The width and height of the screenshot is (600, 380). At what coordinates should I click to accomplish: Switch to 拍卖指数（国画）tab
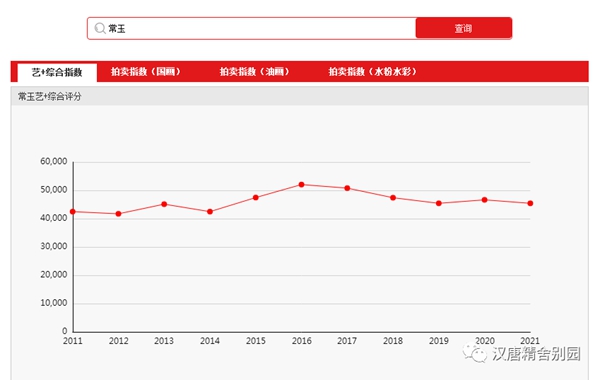tap(146, 72)
